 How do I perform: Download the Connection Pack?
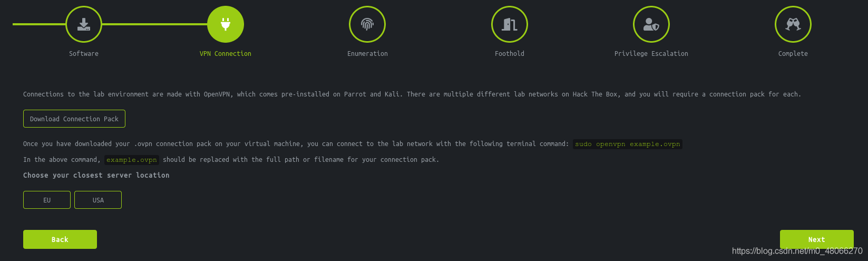(74, 119)
